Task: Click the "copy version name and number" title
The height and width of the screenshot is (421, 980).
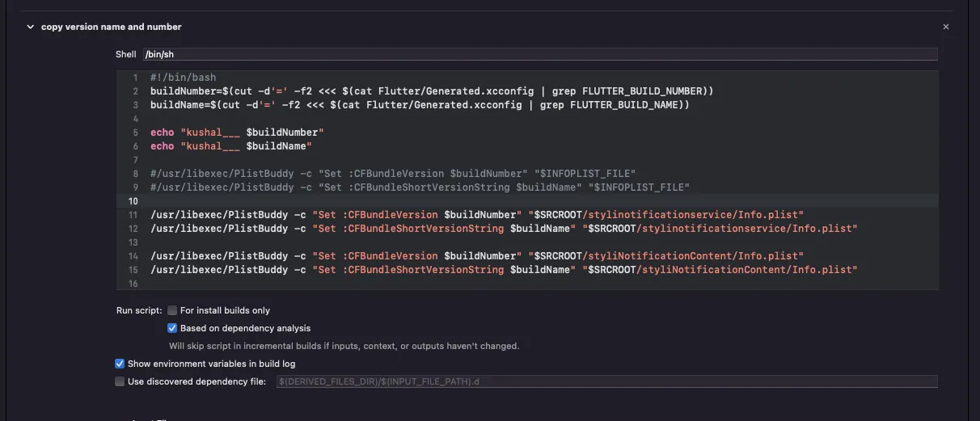Action: click(111, 27)
